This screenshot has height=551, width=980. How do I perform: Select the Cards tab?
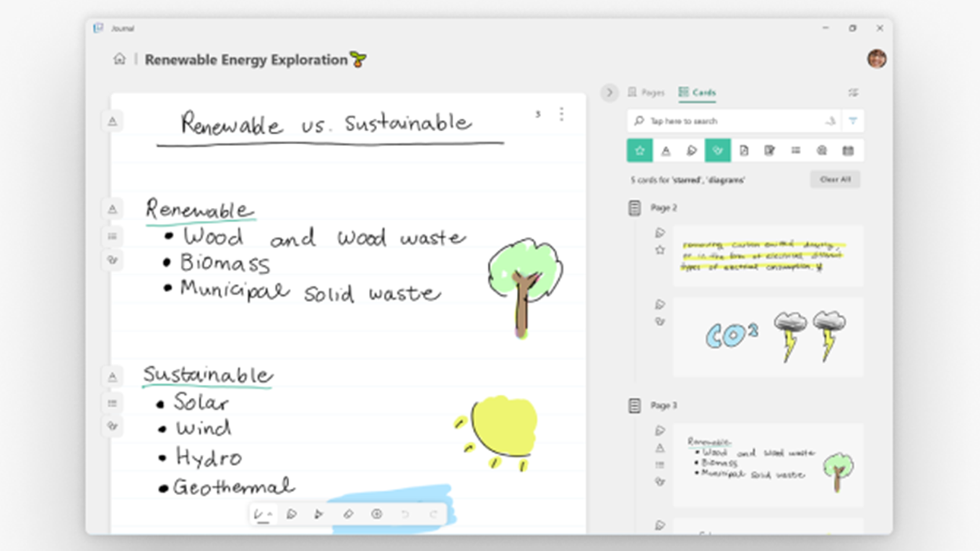[x=697, y=93]
